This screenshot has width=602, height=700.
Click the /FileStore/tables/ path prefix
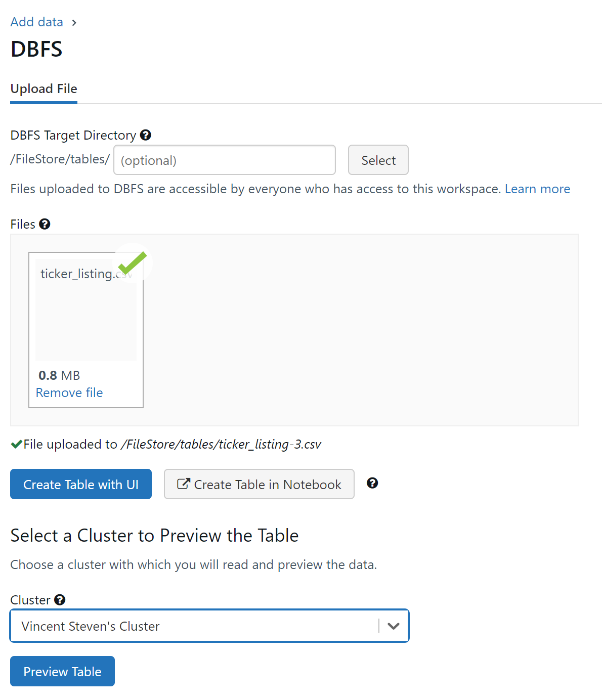60,159
